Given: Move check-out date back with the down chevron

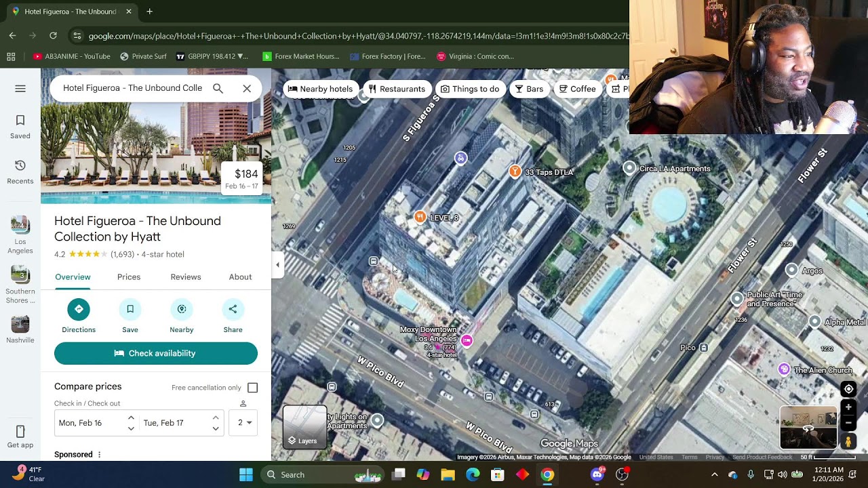Looking at the screenshot, I should tap(216, 428).
